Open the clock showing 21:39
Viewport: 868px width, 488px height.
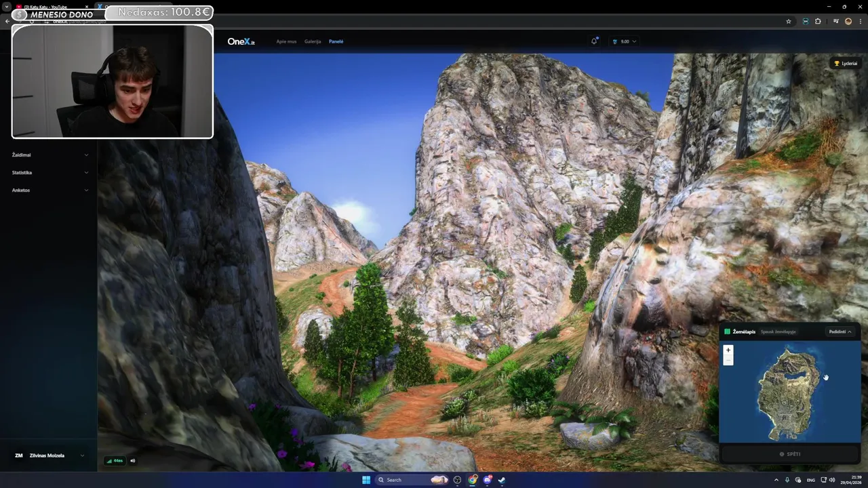click(851, 480)
